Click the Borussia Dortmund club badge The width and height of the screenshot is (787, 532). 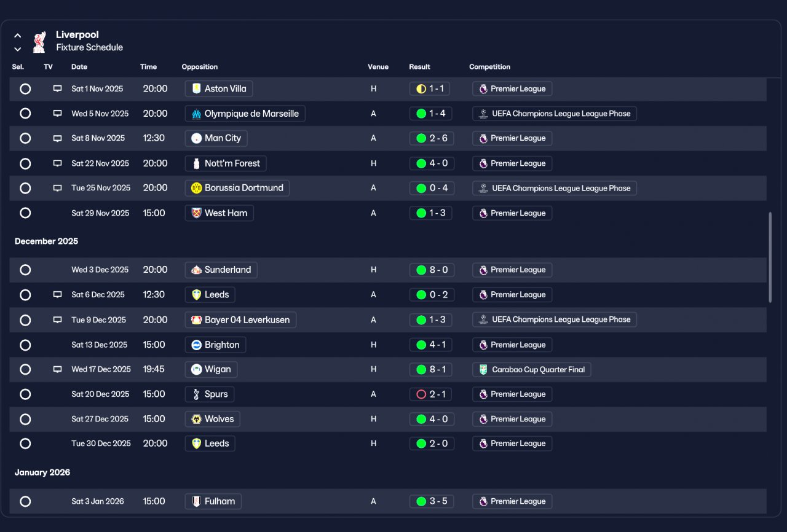[197, 188]
